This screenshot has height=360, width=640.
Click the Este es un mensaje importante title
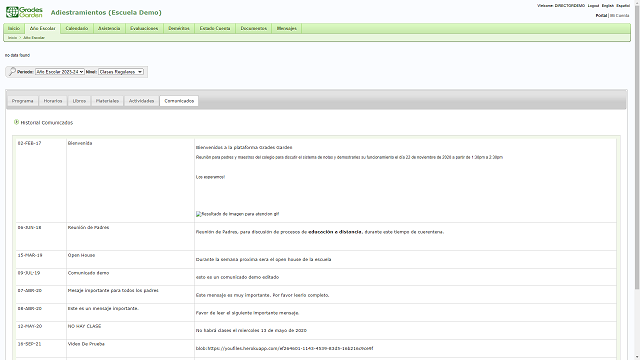coord(103,308)
